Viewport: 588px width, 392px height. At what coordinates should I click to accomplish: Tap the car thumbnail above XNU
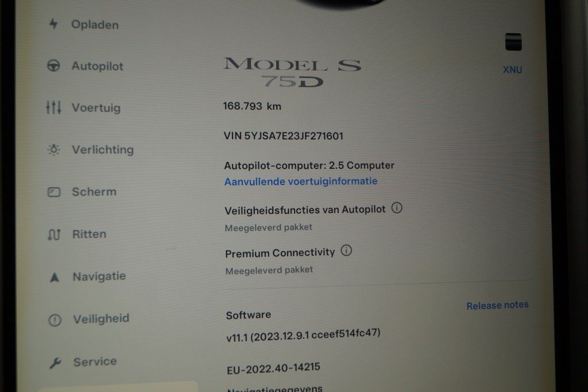pyautogui.click(x=513, y=42)
